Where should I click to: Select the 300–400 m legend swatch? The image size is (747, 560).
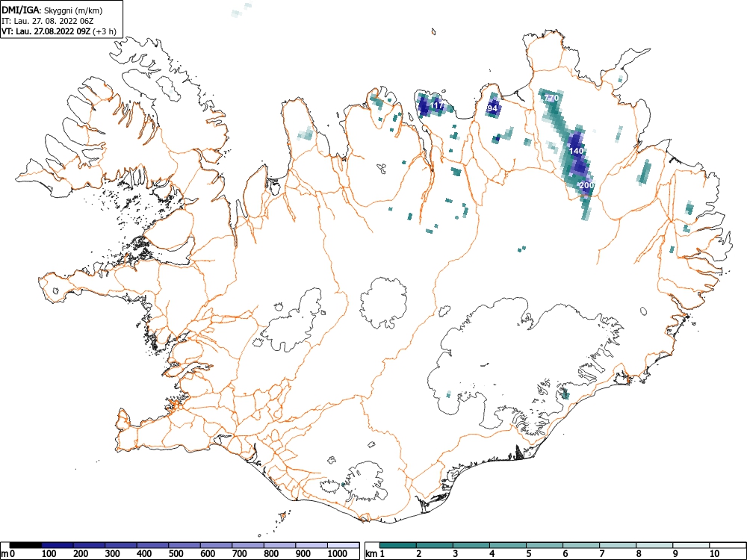click(121, 545)
